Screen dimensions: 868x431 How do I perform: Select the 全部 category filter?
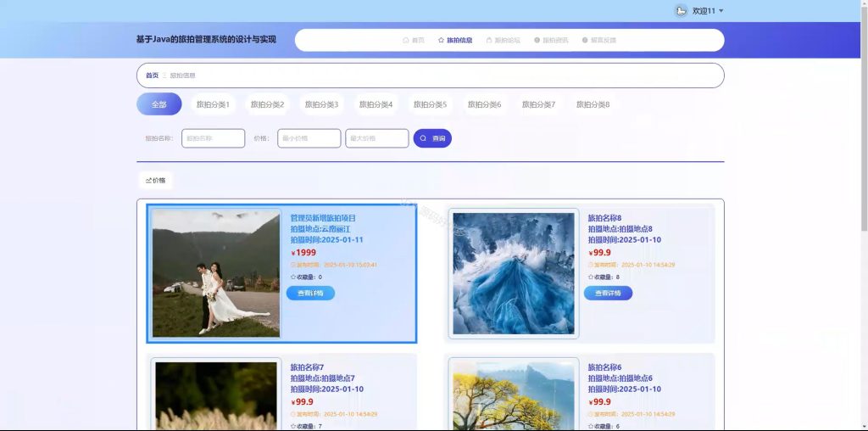pos(159,104)
